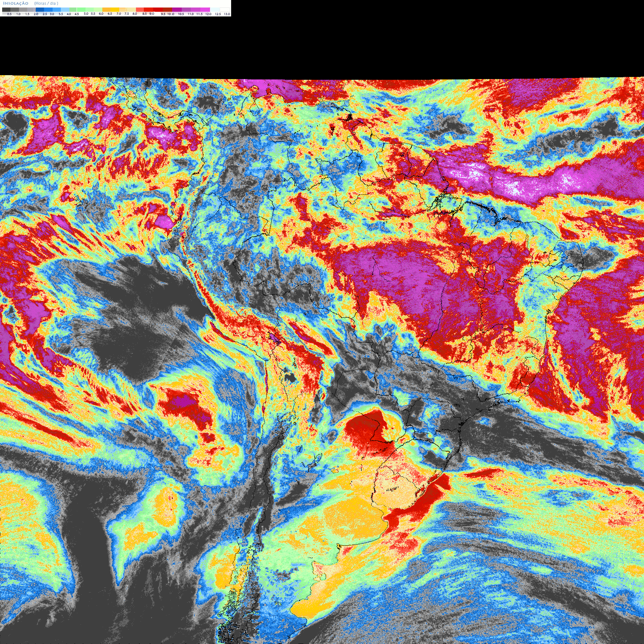Screen dimensions: 644x644
Task: Click the '1.0' legend value
Action: [x=18, y=14]
